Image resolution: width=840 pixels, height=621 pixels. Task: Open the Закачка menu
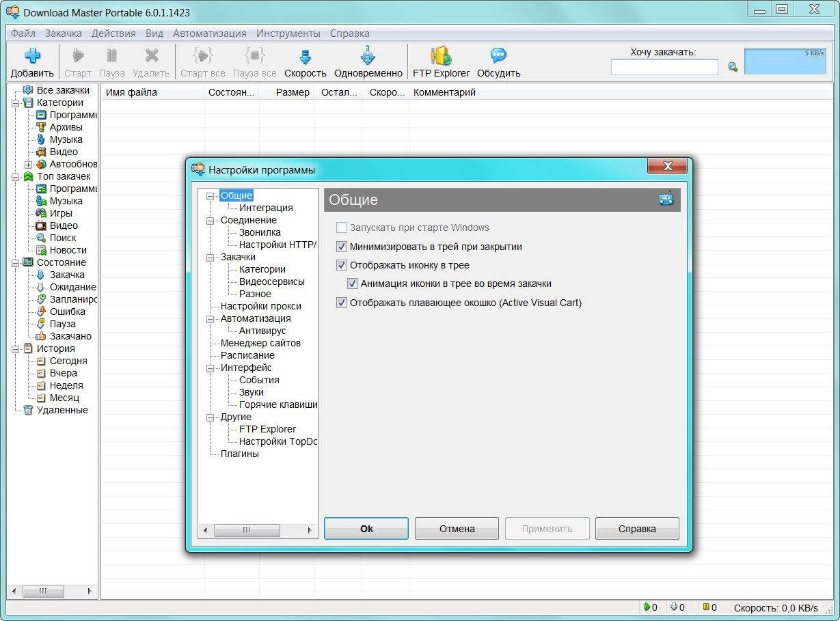[64, 33]
